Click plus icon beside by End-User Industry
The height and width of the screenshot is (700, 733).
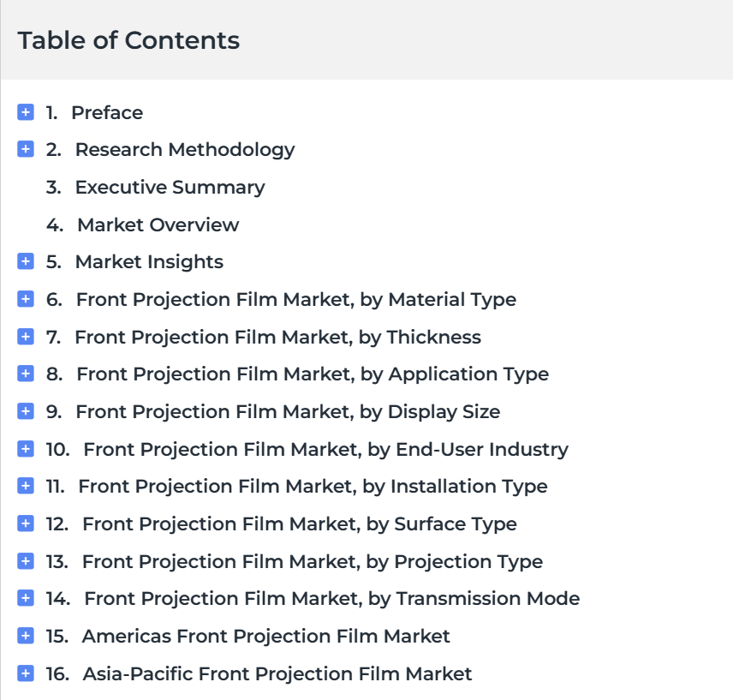pyautogui.click(x=26, y=449)
